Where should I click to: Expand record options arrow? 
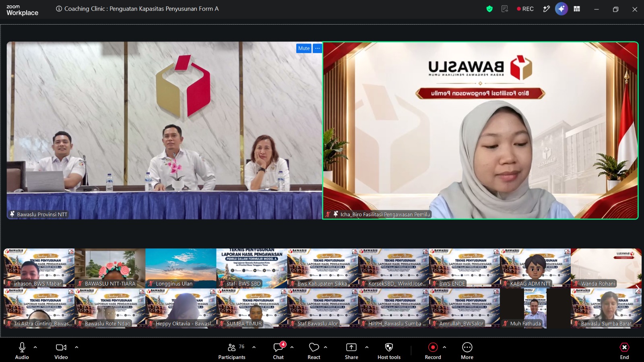click(x=444, y=347)
